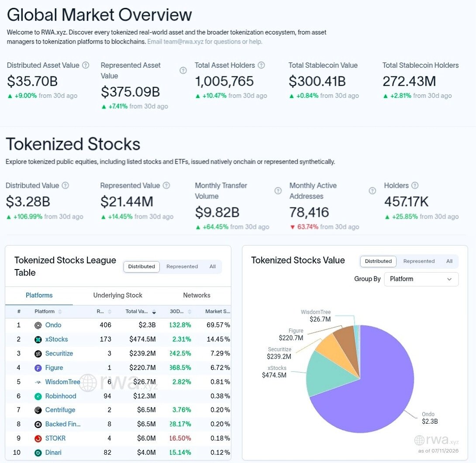Screen dimensions: 476x463
Task: Open the Group By Platform dropdown
Action: pos(421,279)
